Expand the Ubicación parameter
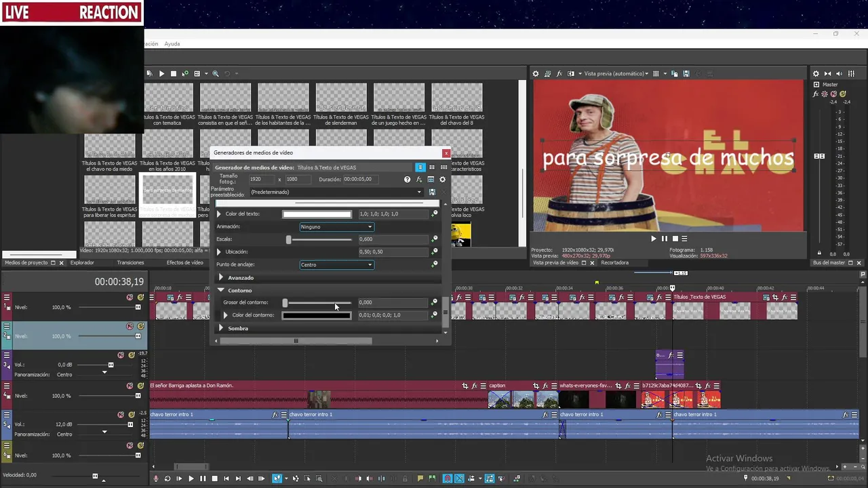868x488 pixels. click(x=218, y=252)
